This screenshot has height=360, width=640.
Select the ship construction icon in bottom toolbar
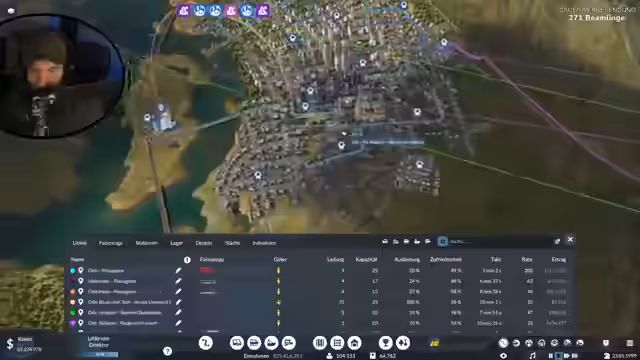pyautogui.click(x=271, y=343)
